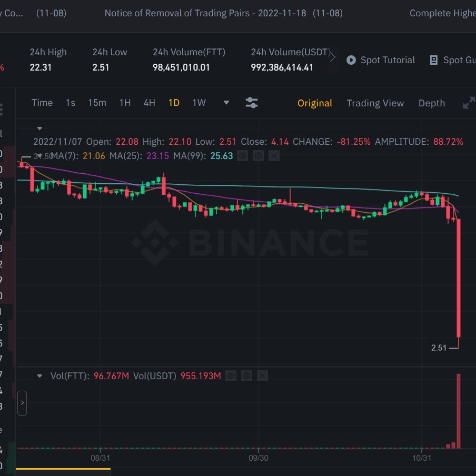Click the MA(7) value 21.06
Screen dimensions: 476x476
(94, 156)
